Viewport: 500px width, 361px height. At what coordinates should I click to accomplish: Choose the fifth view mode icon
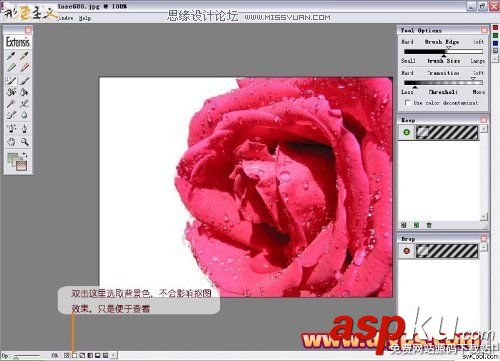click(98, 356)
